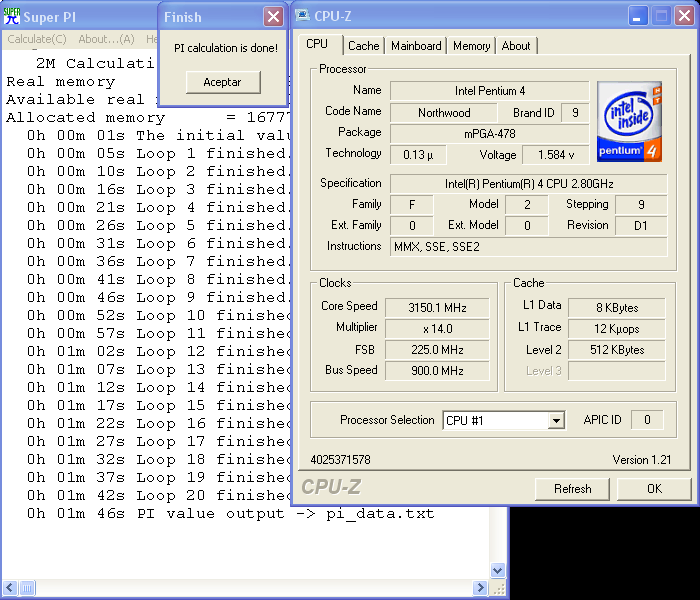Close the Finish dialog with X
The height and width of the screenshot is (600, 700).
pyautogui.click(x=272, y=17)
